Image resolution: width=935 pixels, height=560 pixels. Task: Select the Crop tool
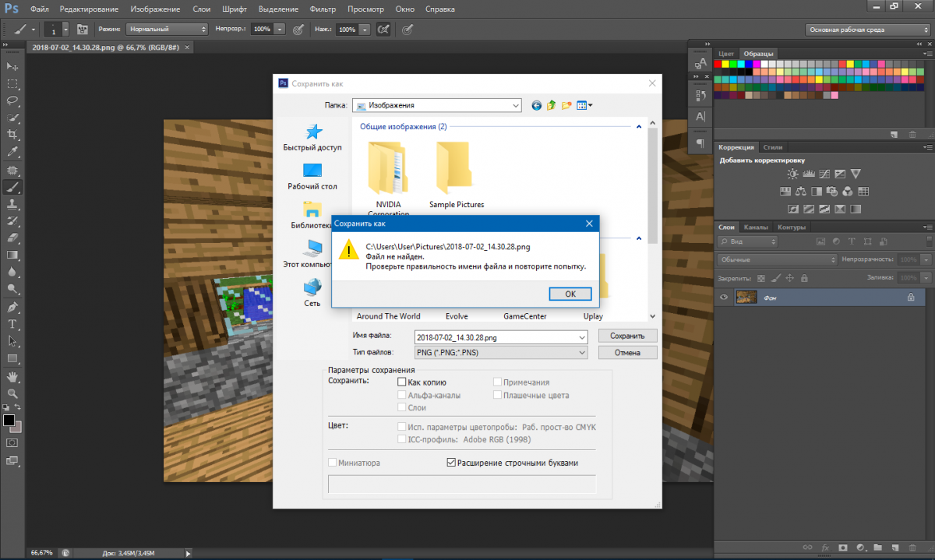tap(12, 135)
